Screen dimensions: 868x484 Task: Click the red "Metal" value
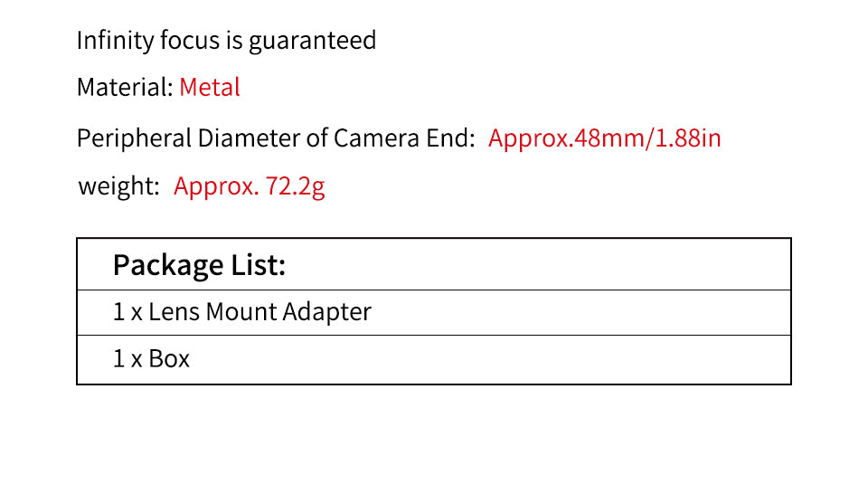point(210,88)
